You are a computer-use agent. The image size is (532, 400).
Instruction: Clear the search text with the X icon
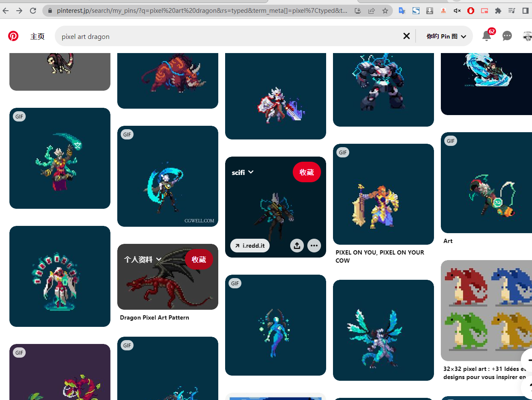point(407,36)
